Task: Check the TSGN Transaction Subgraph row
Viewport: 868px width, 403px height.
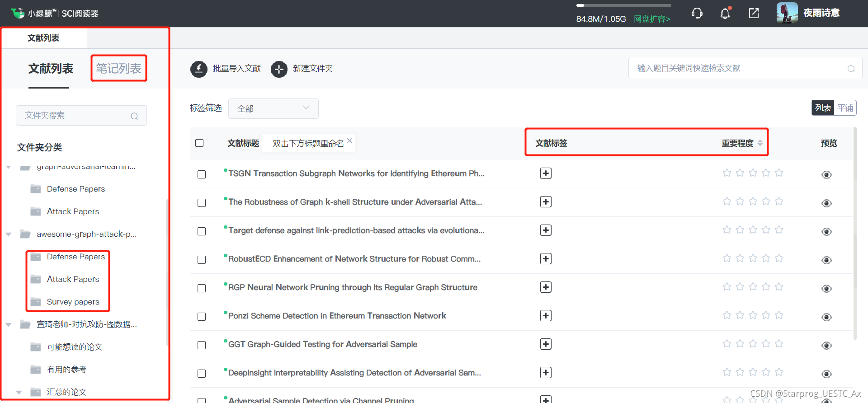Action: pos(202,174)
